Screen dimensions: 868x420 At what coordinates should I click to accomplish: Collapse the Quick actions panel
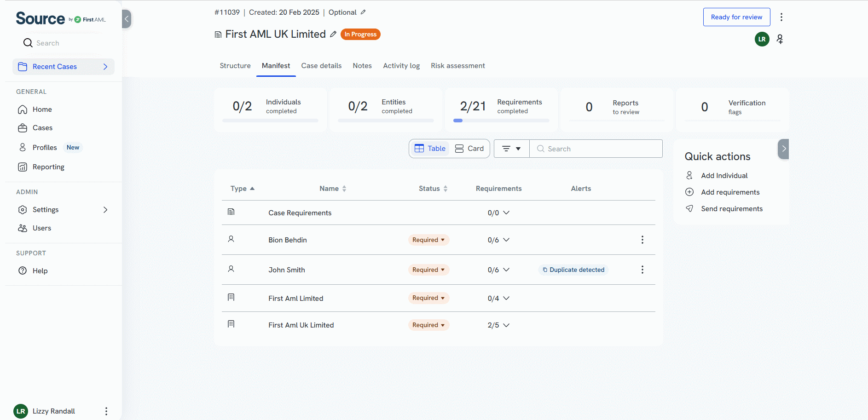[x=783, y=149]
